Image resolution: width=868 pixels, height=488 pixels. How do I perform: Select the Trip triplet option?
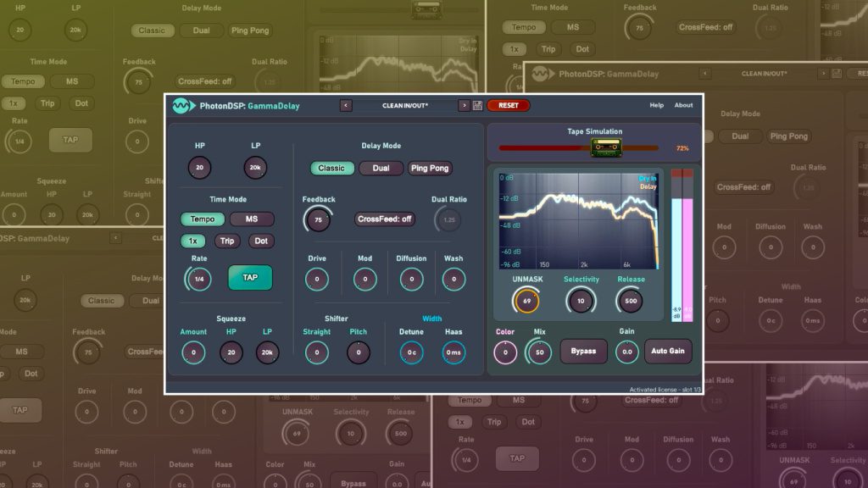click(x=227, y=241)
